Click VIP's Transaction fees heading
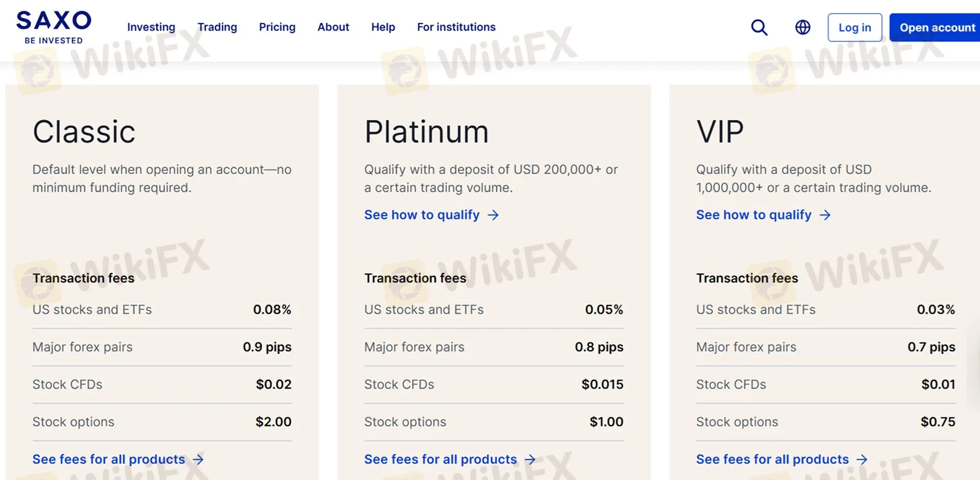980x480 pixels. click(747, 278)
